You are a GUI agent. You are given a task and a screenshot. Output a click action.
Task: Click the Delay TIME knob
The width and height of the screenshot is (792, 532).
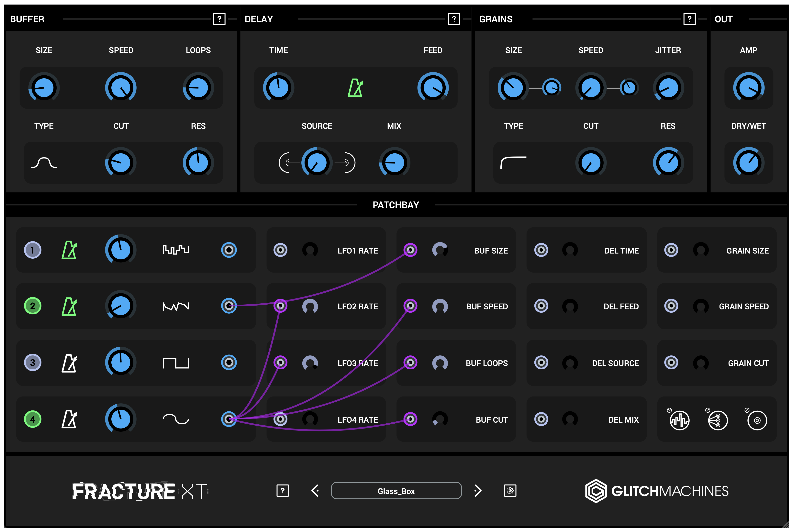point(278,88)
